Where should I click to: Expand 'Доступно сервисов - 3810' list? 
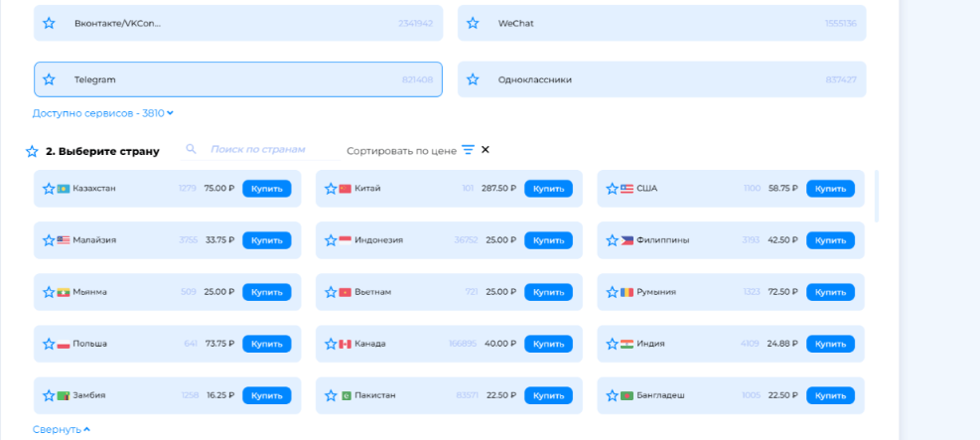tap(102, 114)
